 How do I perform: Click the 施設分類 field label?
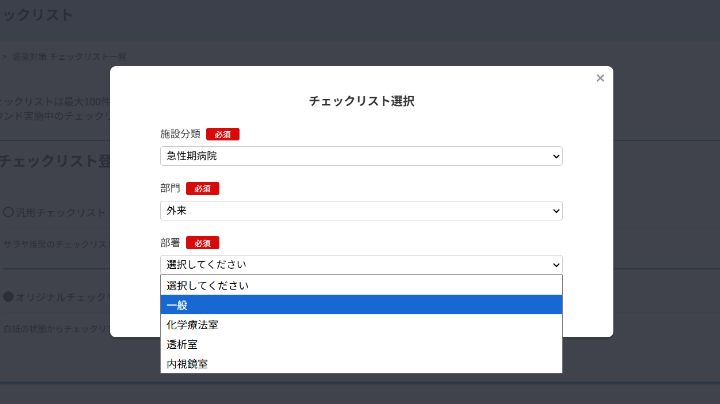[179, 133]
